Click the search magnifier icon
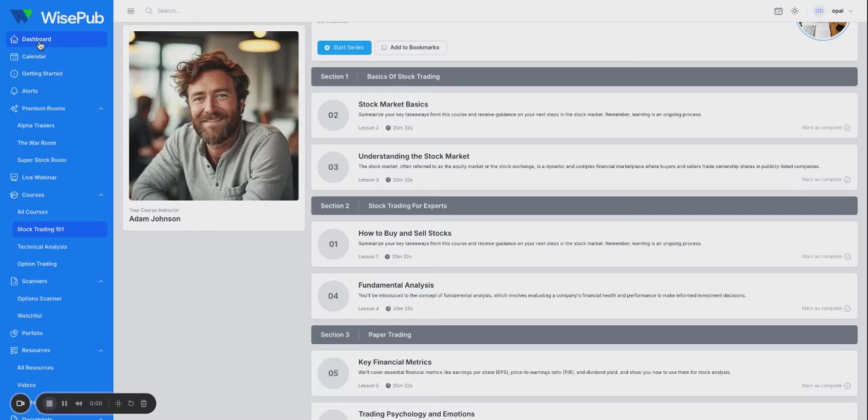The width and height of the screenshot is (868, 420). [149, 11]
